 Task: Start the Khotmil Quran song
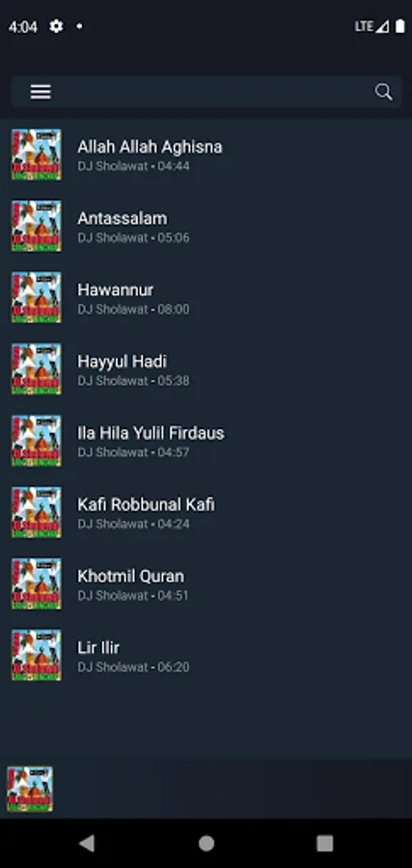tap(206, 583)
